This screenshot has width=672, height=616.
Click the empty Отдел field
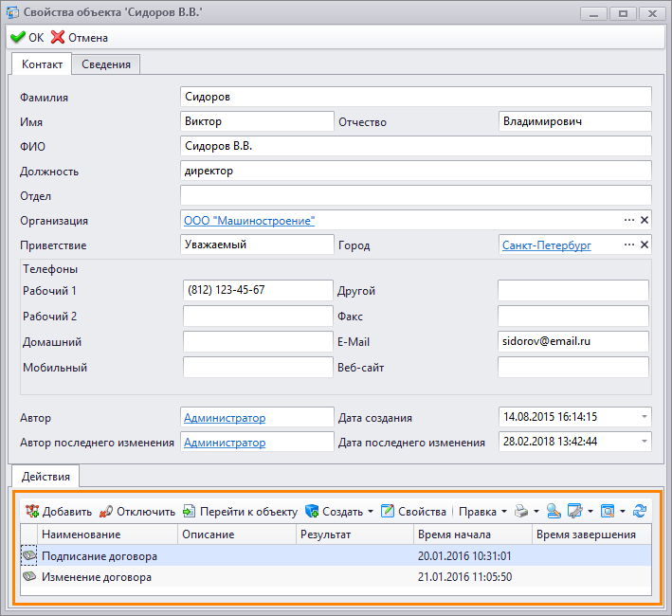(416, 195)
